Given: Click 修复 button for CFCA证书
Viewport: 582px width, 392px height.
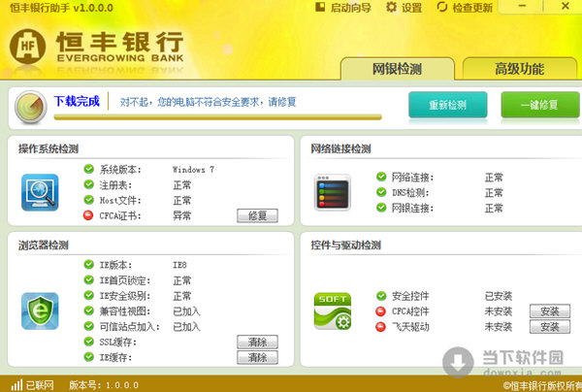Looking at the screenshot, I should (257, 215).
